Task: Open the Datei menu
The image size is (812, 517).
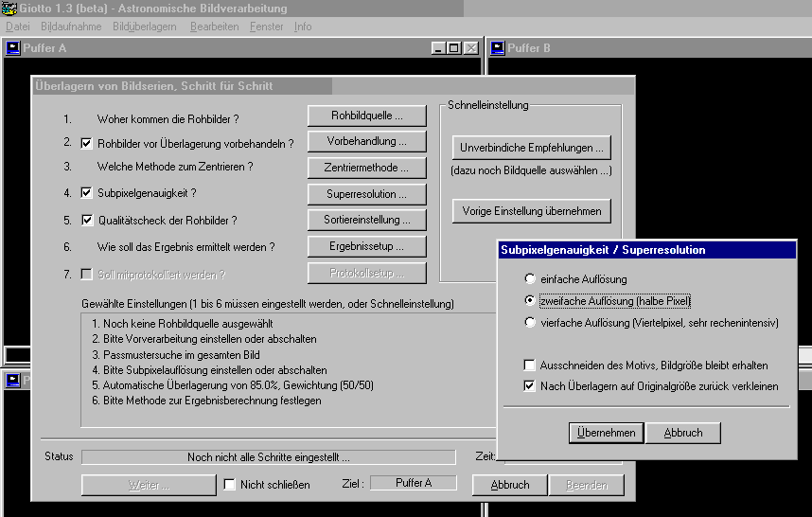Action: (x=18, y=27)
